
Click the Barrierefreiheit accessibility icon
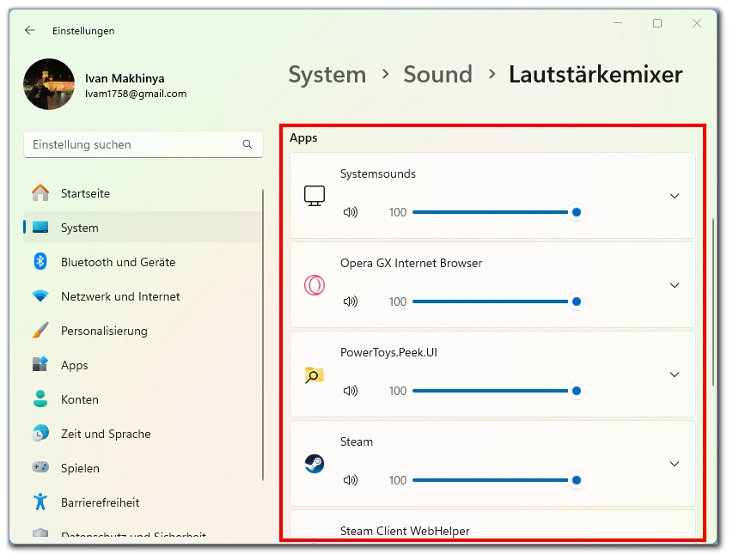click(x=40, y=502)
